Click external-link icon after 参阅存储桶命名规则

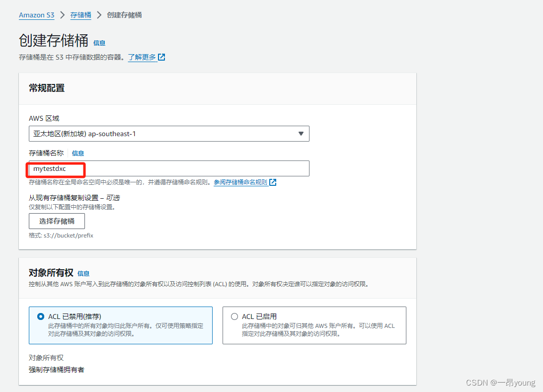(273, 182)
